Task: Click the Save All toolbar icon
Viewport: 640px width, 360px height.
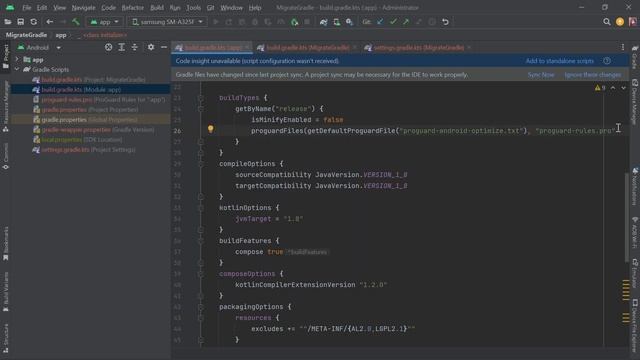Action: pos(20,22)
